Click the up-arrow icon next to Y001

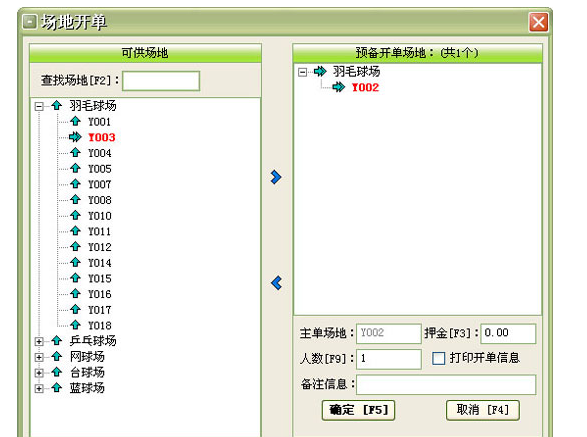tap(75, 121)
